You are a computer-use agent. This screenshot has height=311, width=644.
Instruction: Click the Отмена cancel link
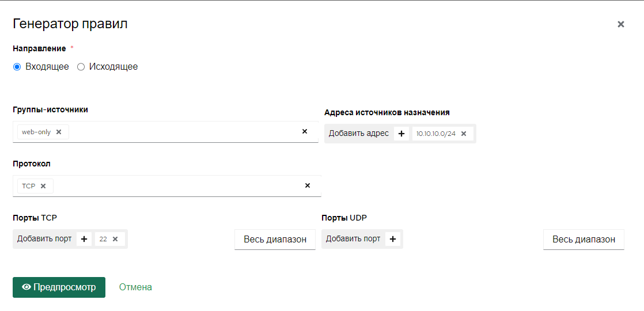click(135, 287)
